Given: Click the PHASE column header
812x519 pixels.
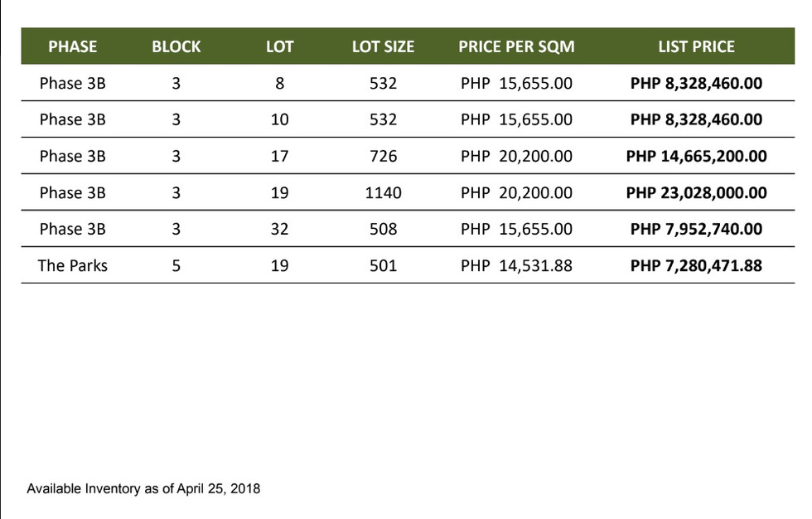Looking at the screenshot, I should (x=73, y=46).
